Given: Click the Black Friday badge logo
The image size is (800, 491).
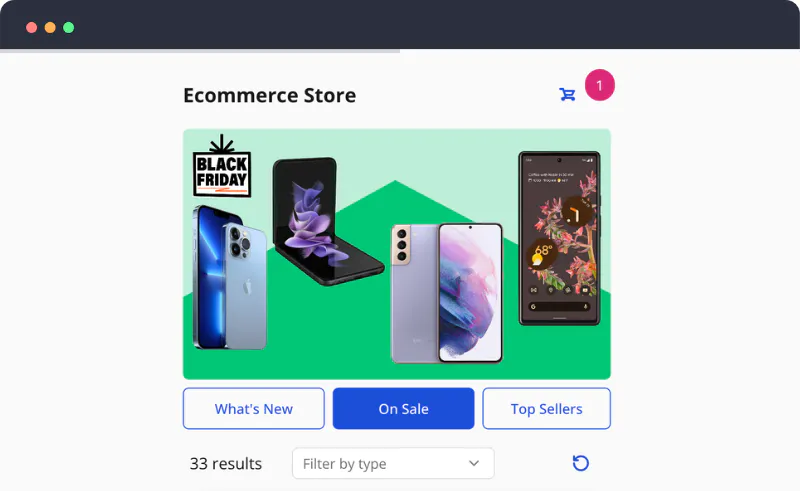Looking at the screenshot, I should 222,166.
